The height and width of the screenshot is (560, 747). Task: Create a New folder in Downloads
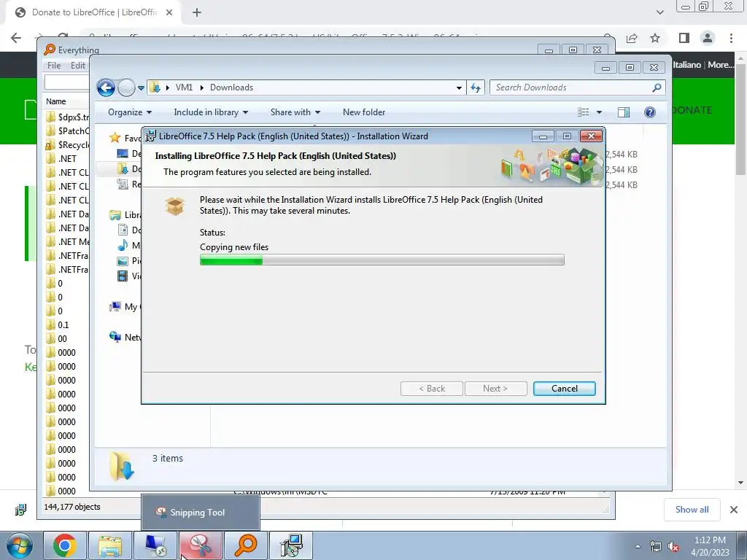pyautogui.click(x=364, y=112)
